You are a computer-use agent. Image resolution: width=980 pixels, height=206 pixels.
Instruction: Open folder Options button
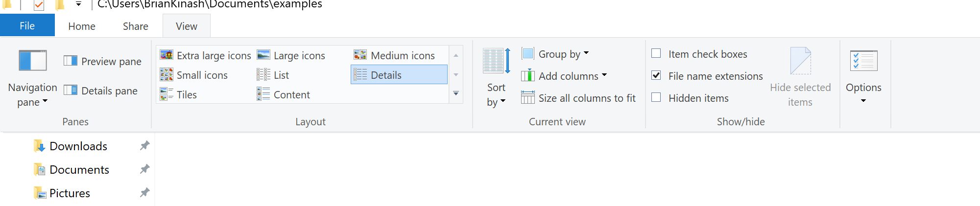point(863,77)
